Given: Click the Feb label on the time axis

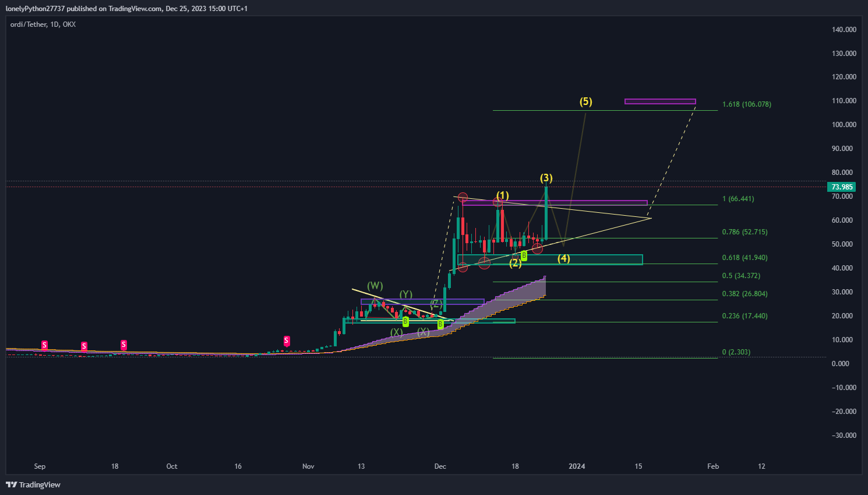Looking at the screenshot, I should (713, 466).
